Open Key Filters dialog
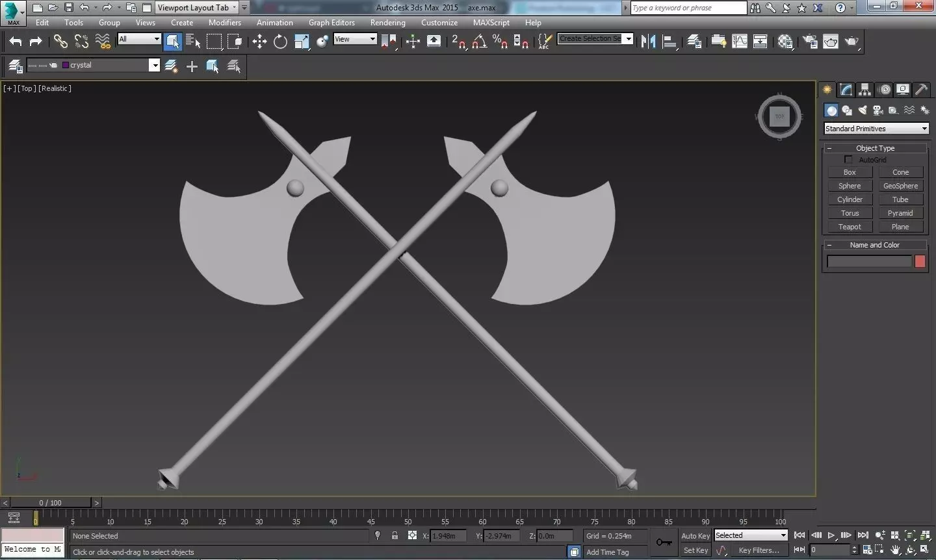Viewport: 936px width, 560px height. 759,550
